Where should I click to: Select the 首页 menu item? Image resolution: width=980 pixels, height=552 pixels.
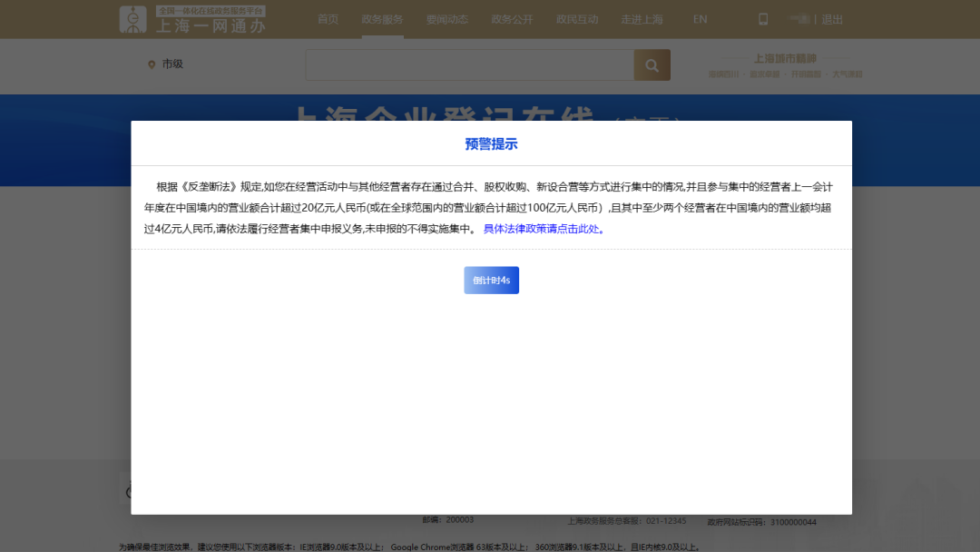[328, 18]
